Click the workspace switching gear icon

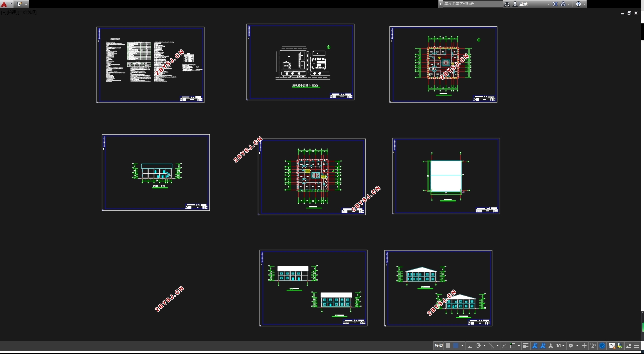[571, 346]
